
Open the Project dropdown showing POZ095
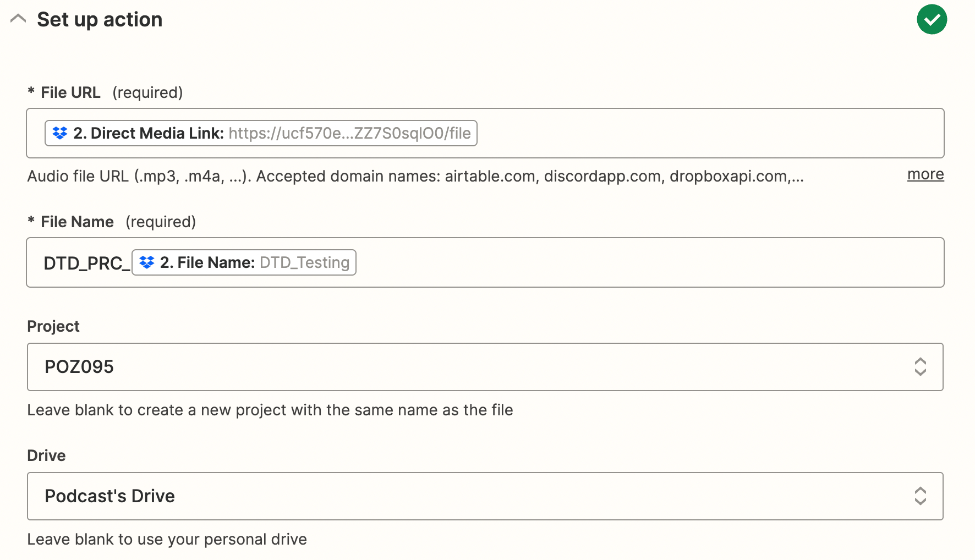pos(485,367)
